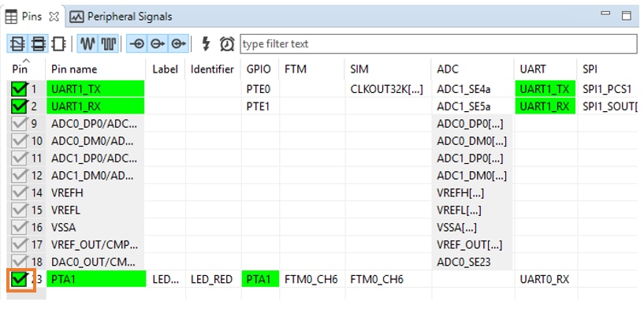Uncheck the pin 1 UART1_TX checkbox
The image size is (644, 313).
point(19,89)
